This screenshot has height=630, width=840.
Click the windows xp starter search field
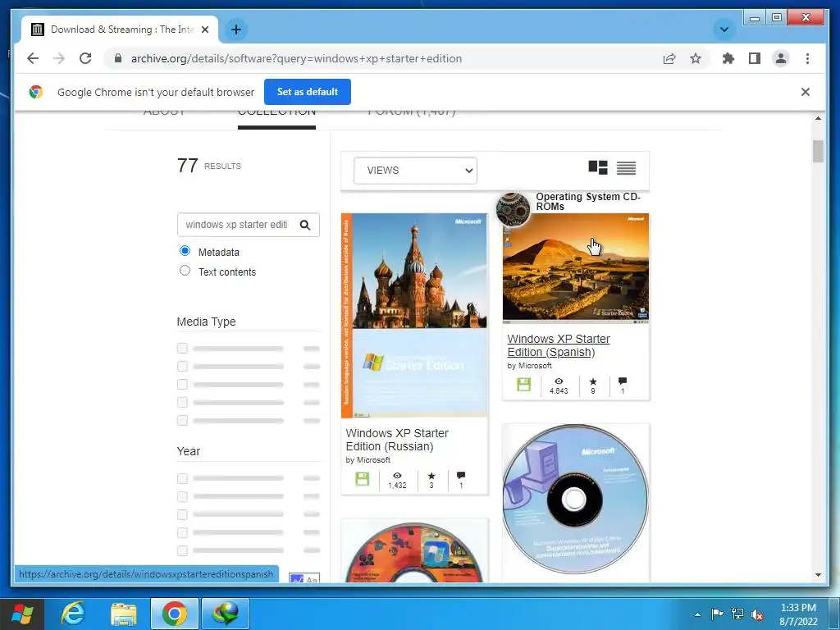pos(236,225)
